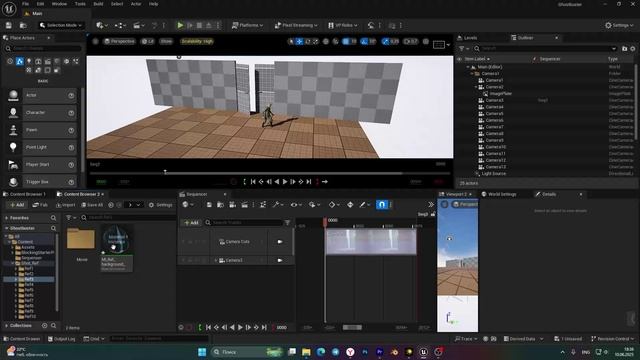
Task: Open the Actor menu
Action: click(x=136, y=4)
